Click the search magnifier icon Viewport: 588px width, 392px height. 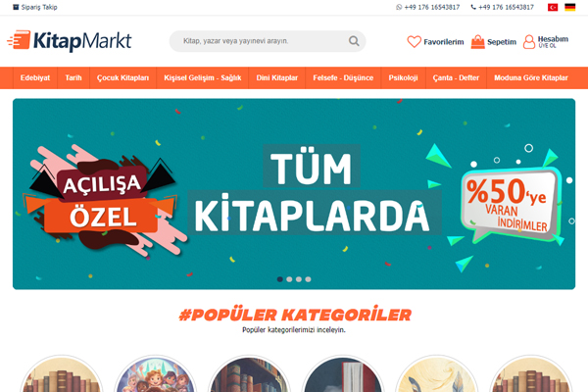[354, 41]
